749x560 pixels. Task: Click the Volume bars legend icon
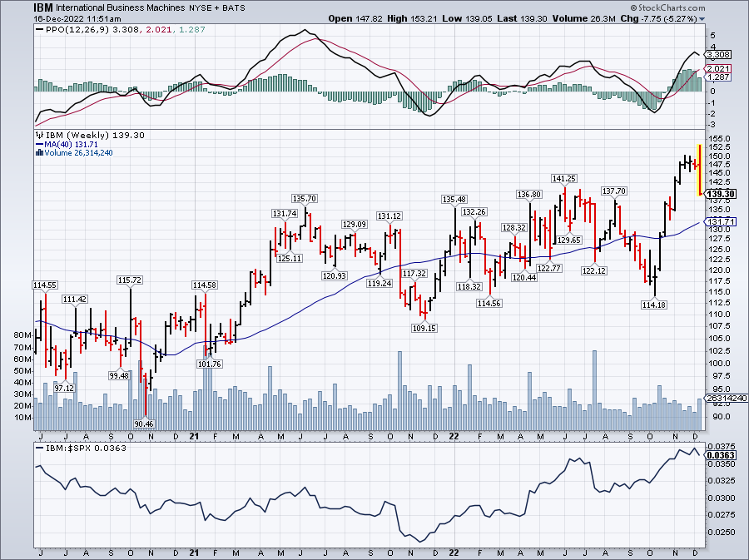tap(38, 152)
